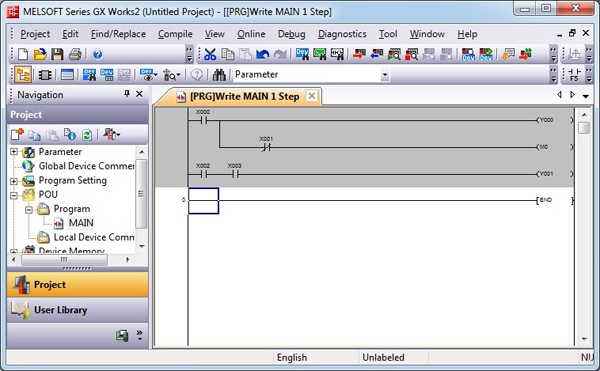Image resolution: width=600 pixels, height=371 pixels.
Task: Open a project with the folder icon
Action: 40,54
